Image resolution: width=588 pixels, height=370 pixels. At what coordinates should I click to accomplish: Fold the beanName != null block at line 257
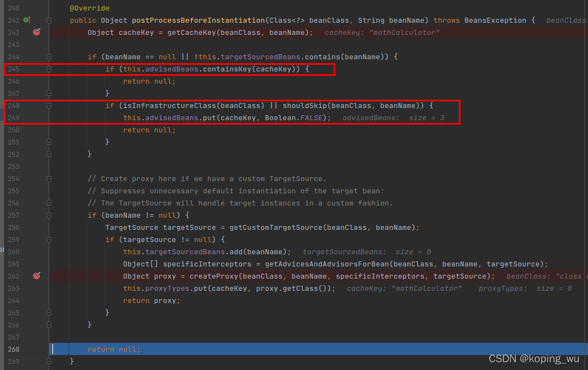coord(49,215)
